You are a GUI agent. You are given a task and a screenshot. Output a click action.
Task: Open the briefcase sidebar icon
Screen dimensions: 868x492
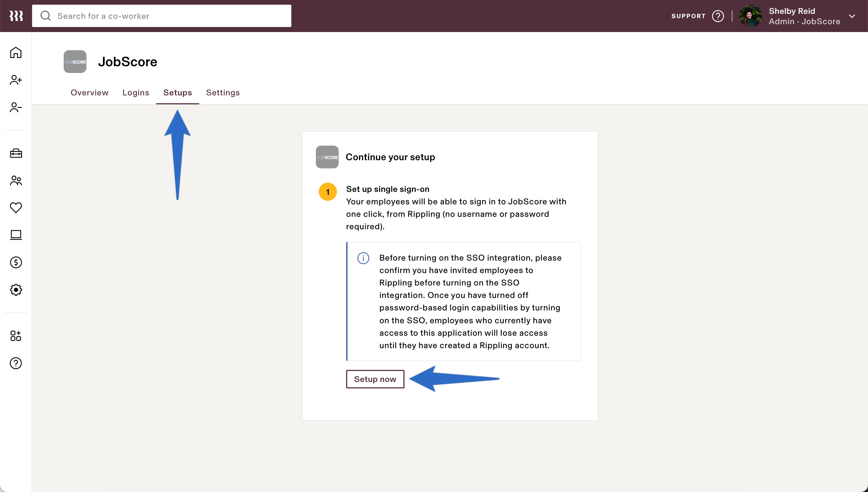(x=16, y=153)
